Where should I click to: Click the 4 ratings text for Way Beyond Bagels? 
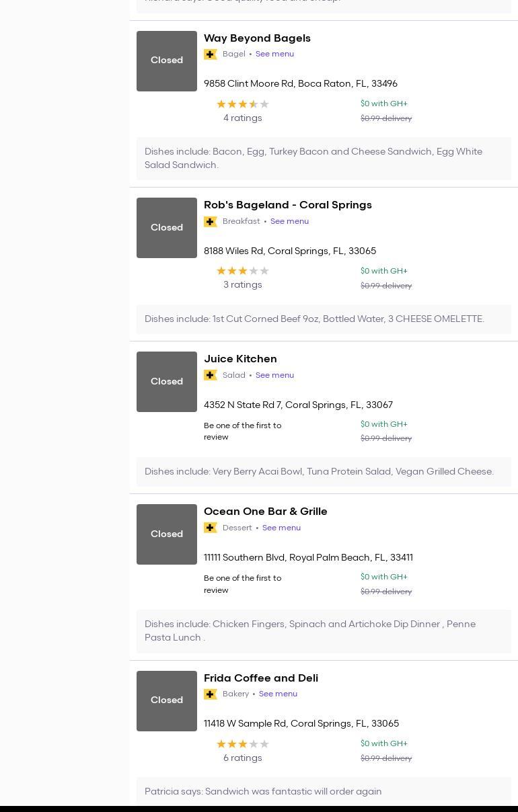coord(242,118)
